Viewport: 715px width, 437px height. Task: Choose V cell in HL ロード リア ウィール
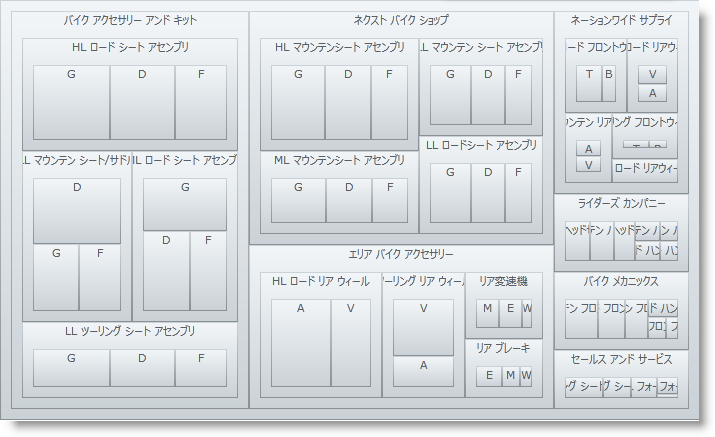coord(351,343)
